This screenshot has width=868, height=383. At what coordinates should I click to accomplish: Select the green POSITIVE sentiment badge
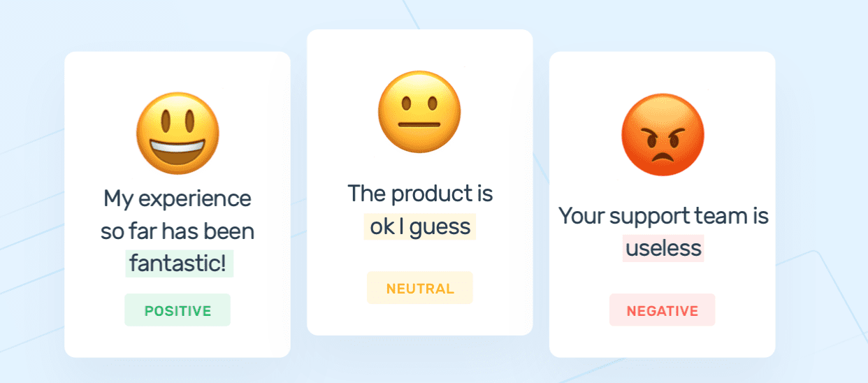coord(178,311)
